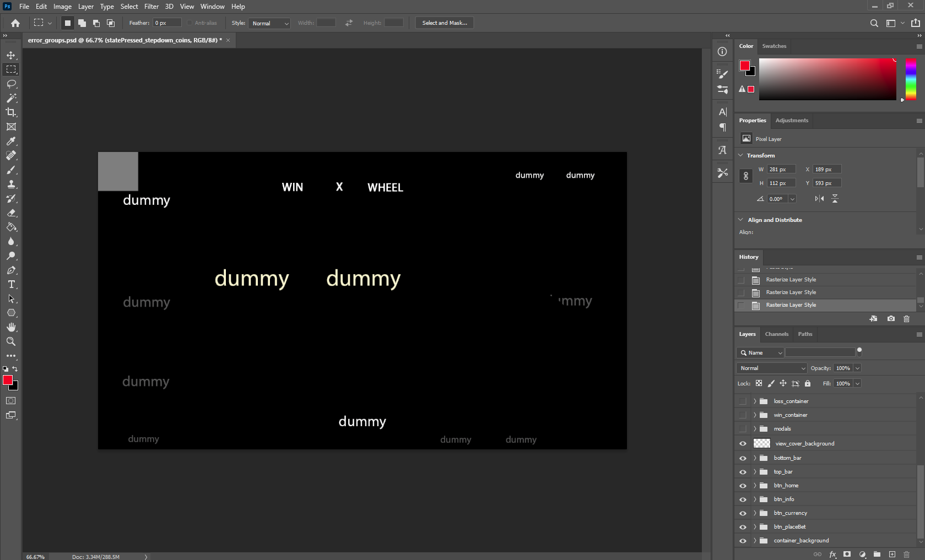This screenshot has height=560, width=925.
Task: Select the Horizontal Type tool
Action: click(11, 284)
